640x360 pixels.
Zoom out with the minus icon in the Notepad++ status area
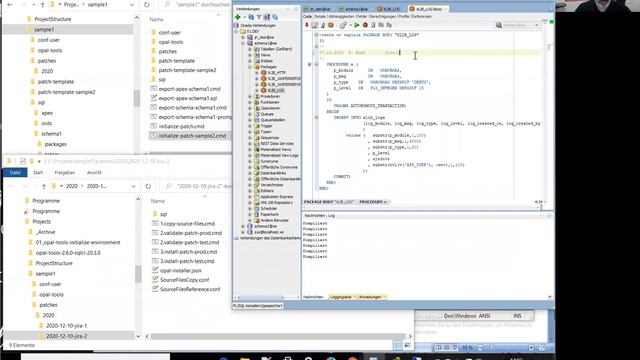tap(480, 347)
